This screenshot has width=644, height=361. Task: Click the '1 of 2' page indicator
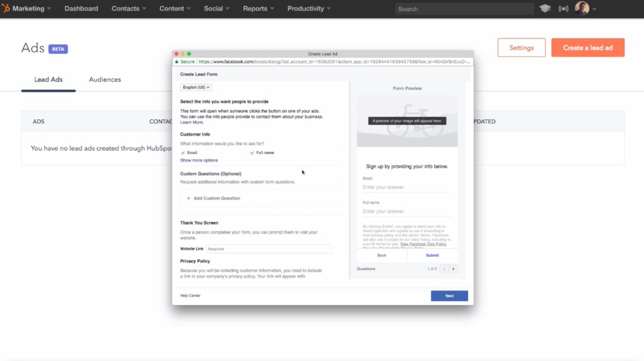432,269
